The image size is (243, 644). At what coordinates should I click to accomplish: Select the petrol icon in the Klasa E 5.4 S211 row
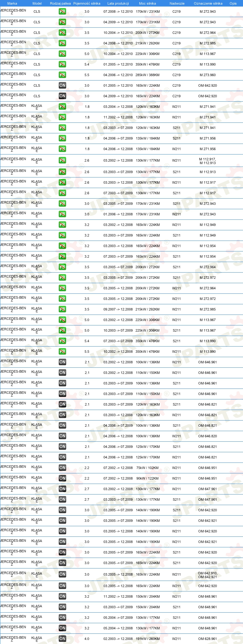(62, 341)
